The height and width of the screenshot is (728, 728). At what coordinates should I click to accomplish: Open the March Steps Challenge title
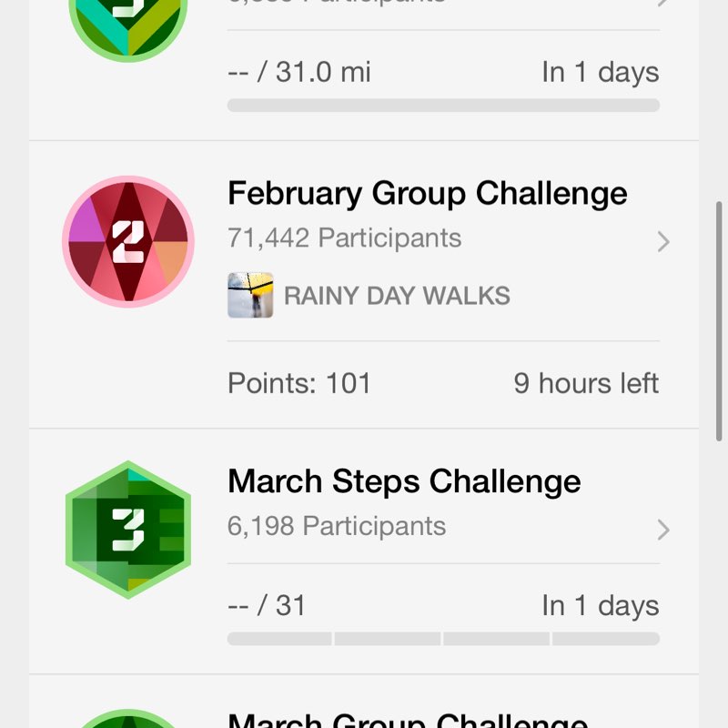(404, 481)
